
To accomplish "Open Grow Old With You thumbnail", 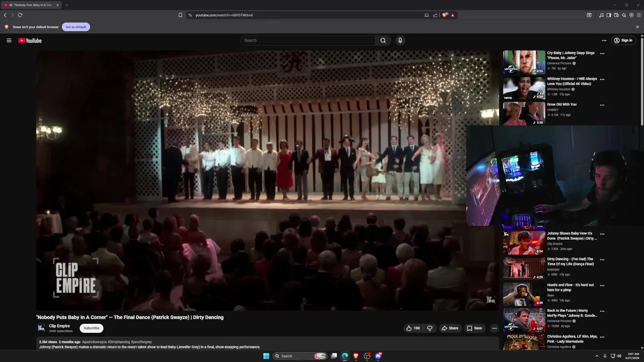I will click(x=524, y=114).
